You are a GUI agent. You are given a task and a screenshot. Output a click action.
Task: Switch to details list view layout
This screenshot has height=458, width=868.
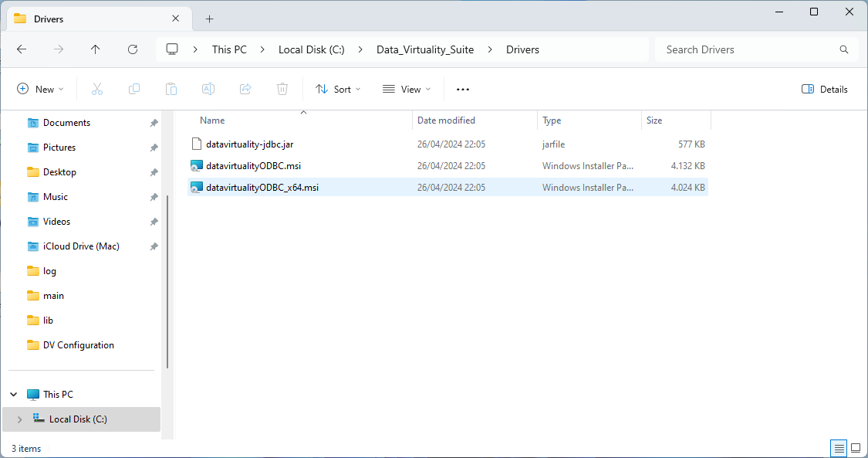point(838,448)
